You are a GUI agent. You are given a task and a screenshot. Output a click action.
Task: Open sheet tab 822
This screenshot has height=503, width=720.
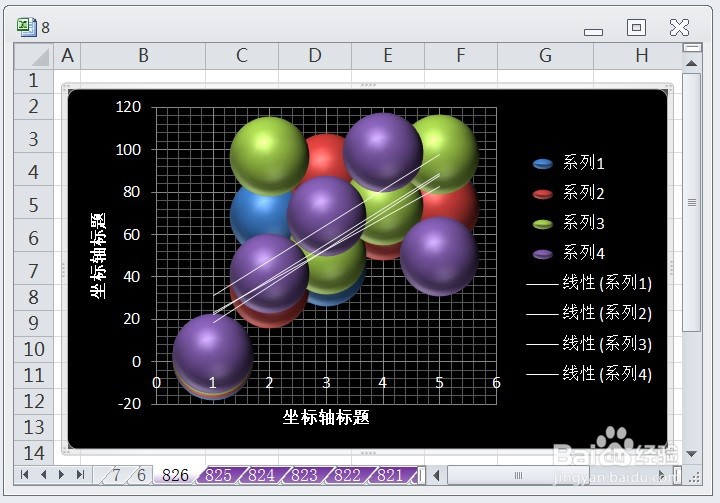coord(347,475)
